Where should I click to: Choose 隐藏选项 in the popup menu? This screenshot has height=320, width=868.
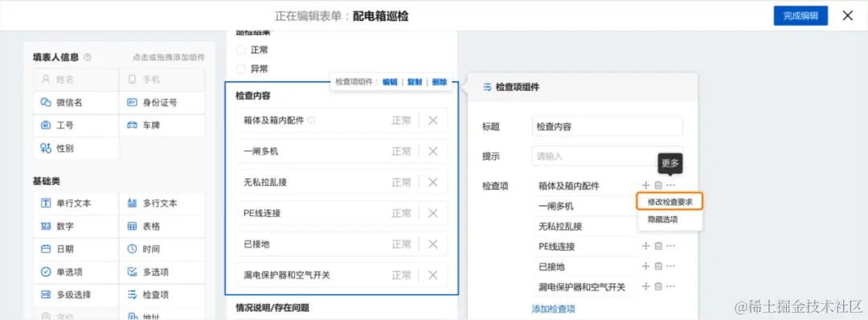pos(662,219)
